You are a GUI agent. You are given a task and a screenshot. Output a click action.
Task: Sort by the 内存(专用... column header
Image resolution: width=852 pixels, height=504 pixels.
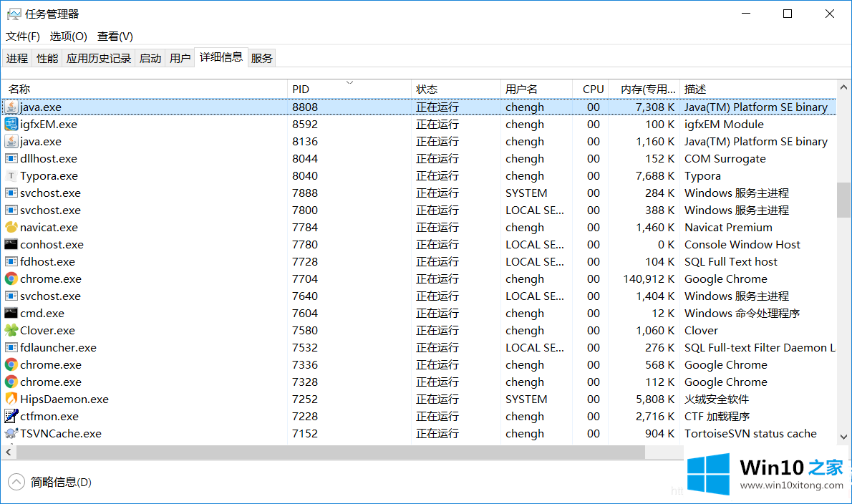tap(644, 89)
